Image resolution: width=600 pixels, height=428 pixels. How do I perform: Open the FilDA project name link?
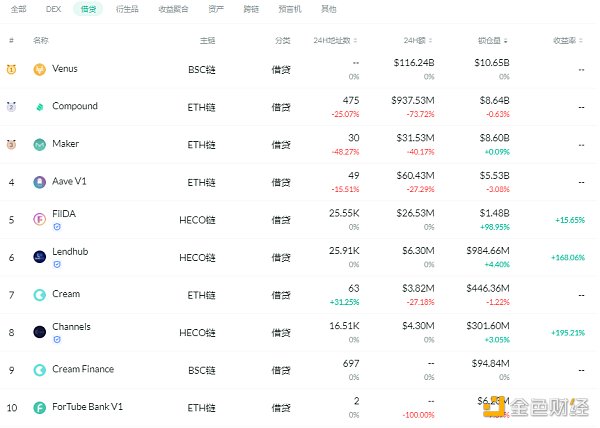[64, 214]
